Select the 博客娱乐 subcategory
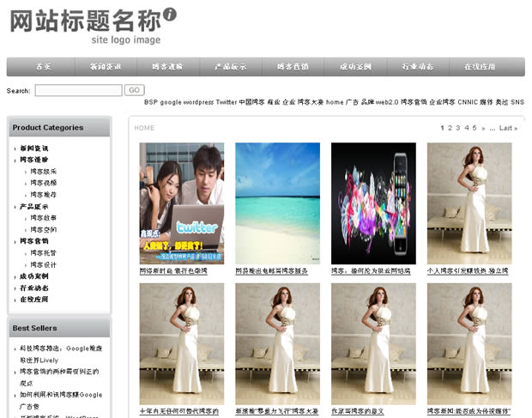532x418 pixels. [44, 172]
